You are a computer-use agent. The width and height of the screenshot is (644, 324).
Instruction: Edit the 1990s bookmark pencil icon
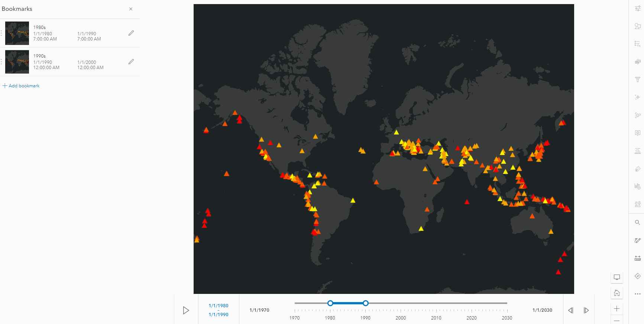coord(131,62)
